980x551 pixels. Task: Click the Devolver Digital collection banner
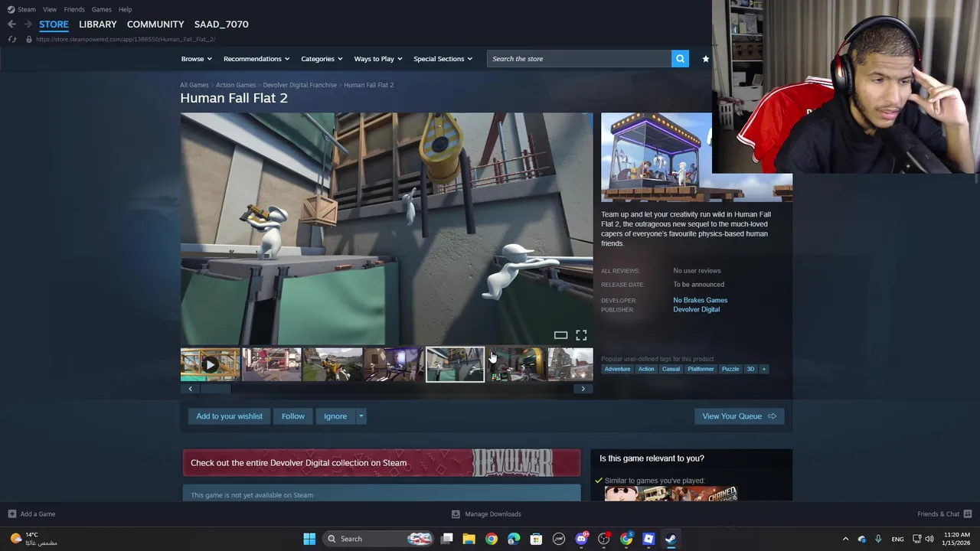click(x=381, y=463)
